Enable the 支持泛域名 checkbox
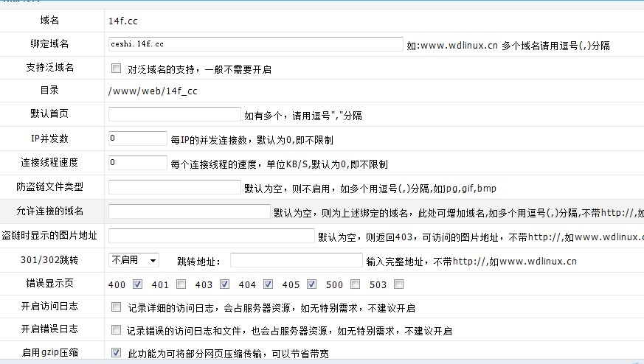644x364 pixels. 116,69
